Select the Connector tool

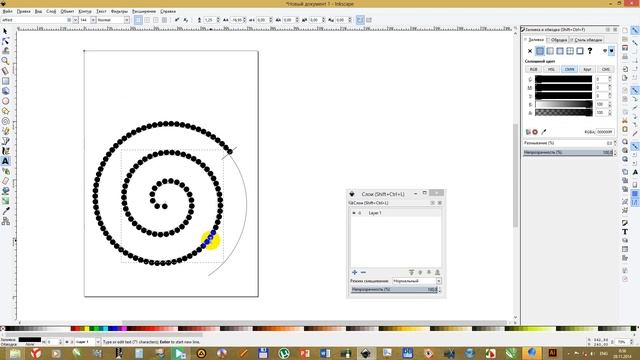[x=5, y=221]
